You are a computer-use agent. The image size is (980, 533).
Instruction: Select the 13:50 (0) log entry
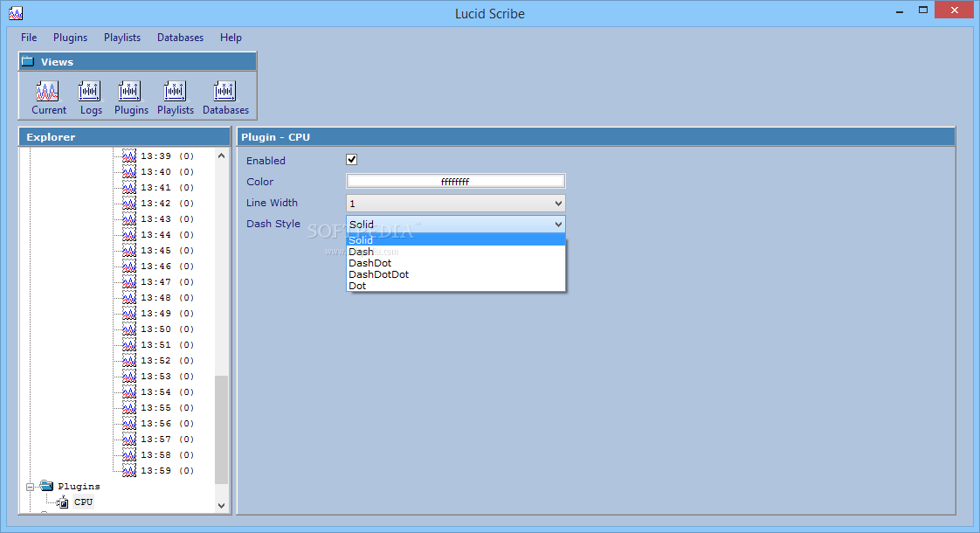pyautogui.click(x=167, y=329)
